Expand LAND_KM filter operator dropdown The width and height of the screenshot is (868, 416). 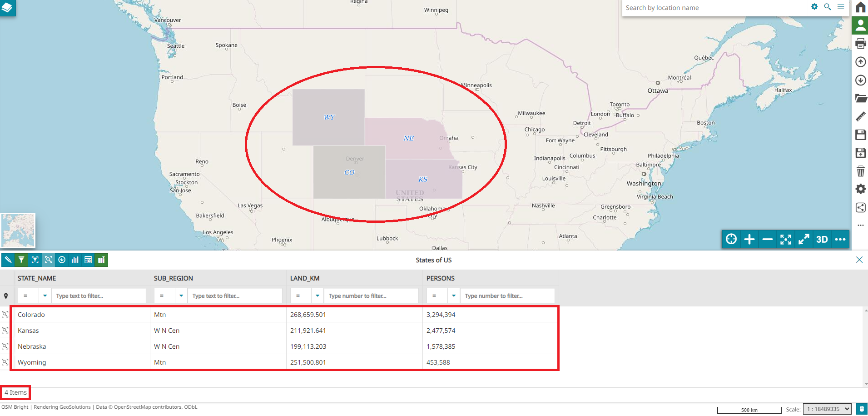click(317, 296)
